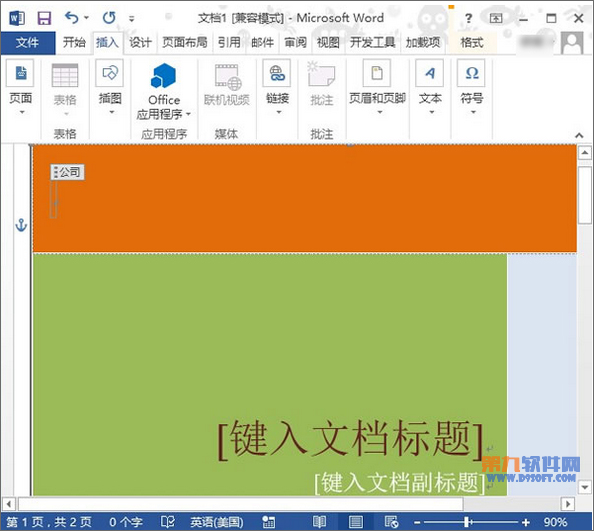
Task: Click the Word application icon in title bar
Action: (17, 18)
